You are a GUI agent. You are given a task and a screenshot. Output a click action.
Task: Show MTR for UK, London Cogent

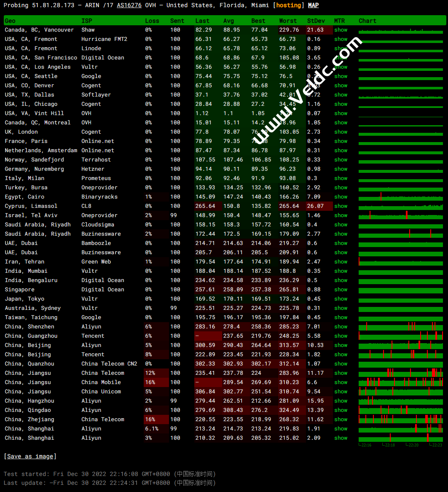click(x=341, y=132)
